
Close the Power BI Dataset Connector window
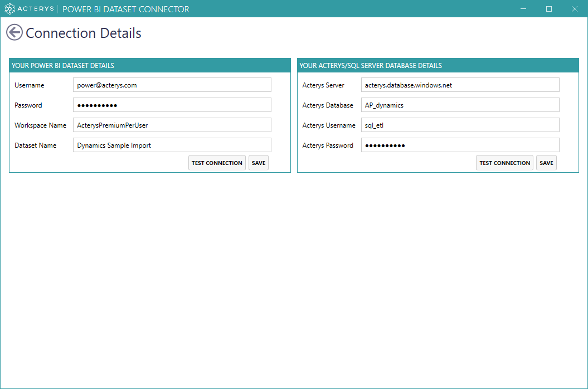[575, 8]
